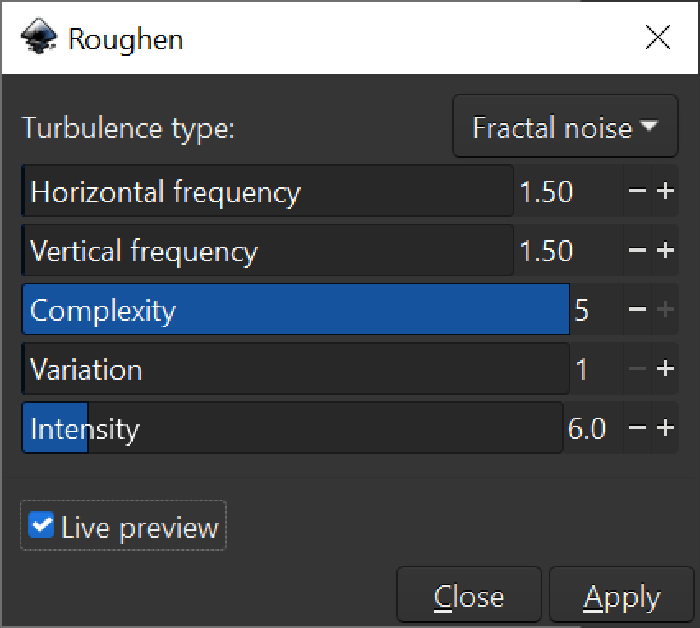
Task: Increase Horizontal frequency with plus button
Action: point(666,191)
